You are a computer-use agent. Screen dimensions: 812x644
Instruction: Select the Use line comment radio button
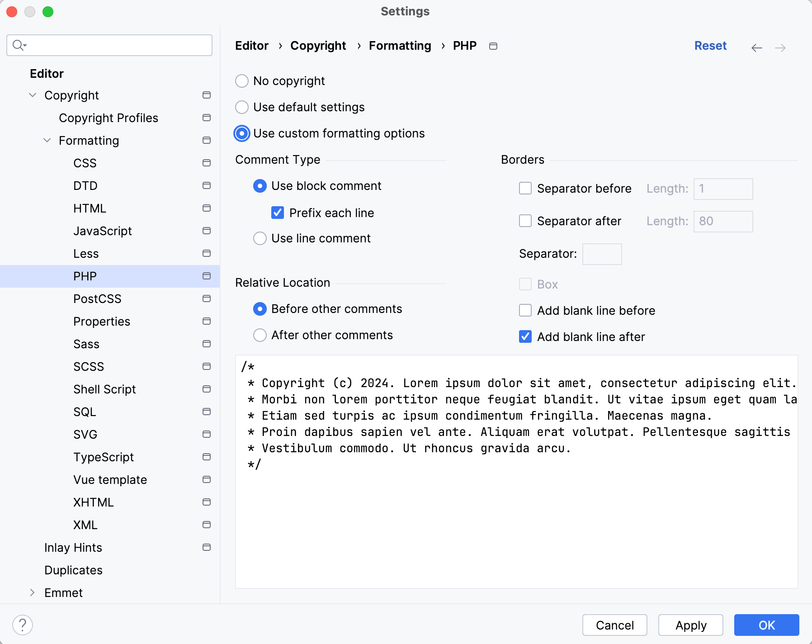click(x=260, y=238)
